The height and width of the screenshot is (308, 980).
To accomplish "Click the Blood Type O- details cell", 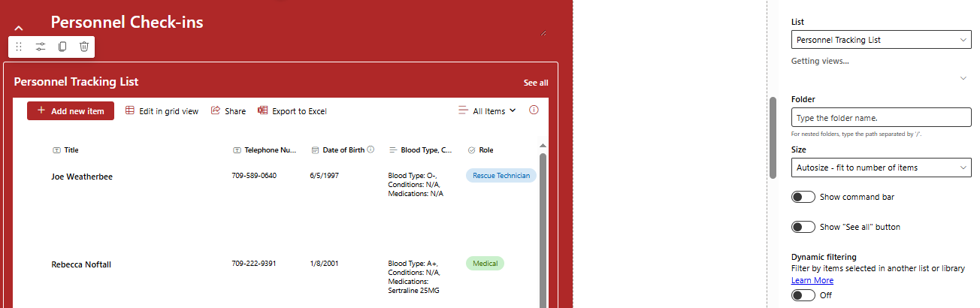I will 416,185.
